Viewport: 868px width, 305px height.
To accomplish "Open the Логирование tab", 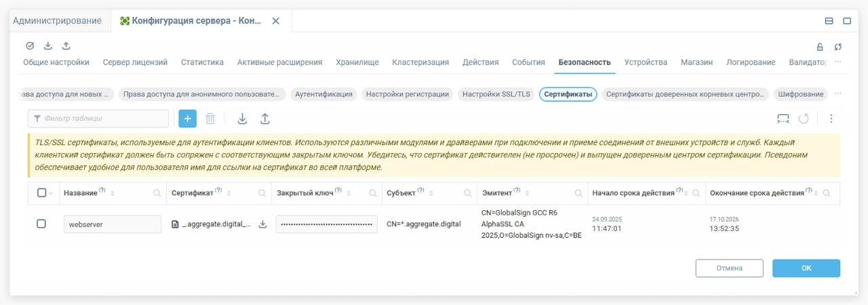I will [751, 62].
